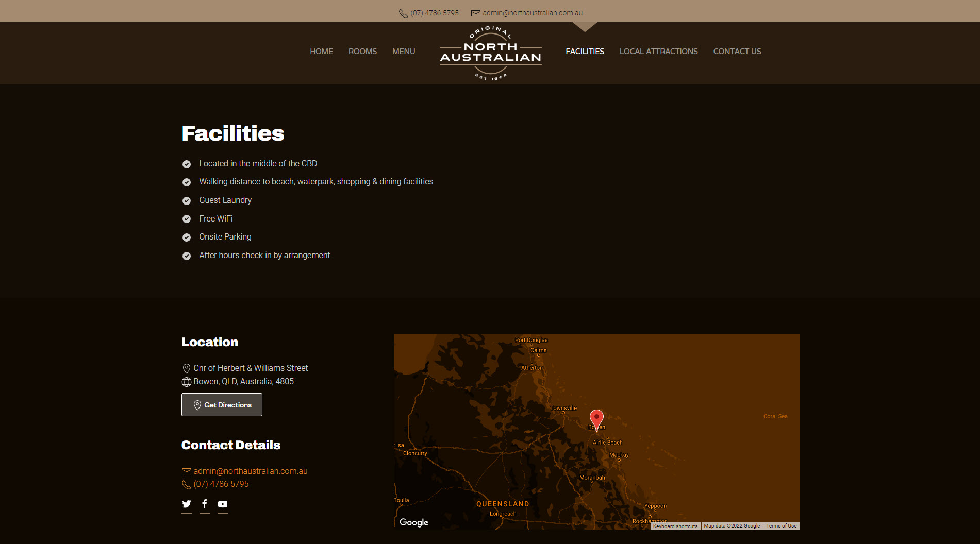This screenshot has width=980, height=544.
Task: Click the email link under Contact Details
Action: pyautogui.click(x=251, y=471)
